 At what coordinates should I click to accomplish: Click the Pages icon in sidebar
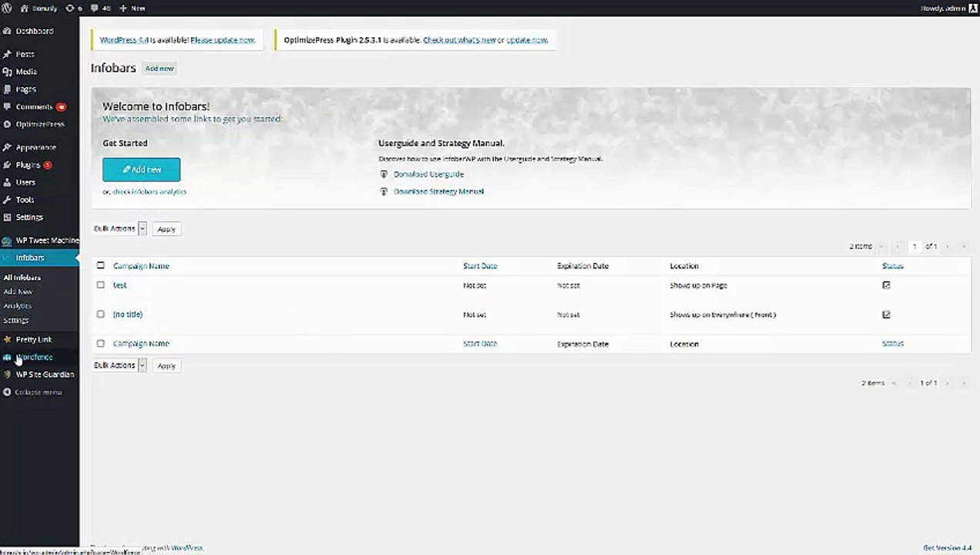[7, 89]
